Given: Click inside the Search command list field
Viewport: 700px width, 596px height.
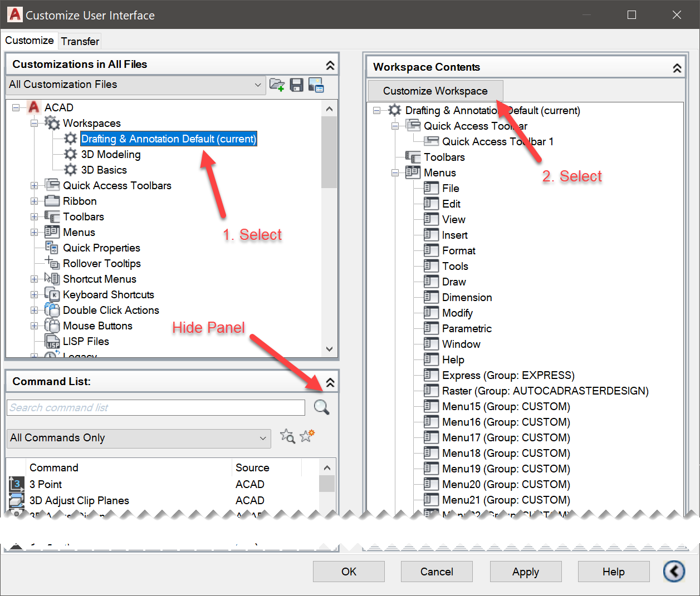Looking at the screenshot, I should tap(155, 407).
